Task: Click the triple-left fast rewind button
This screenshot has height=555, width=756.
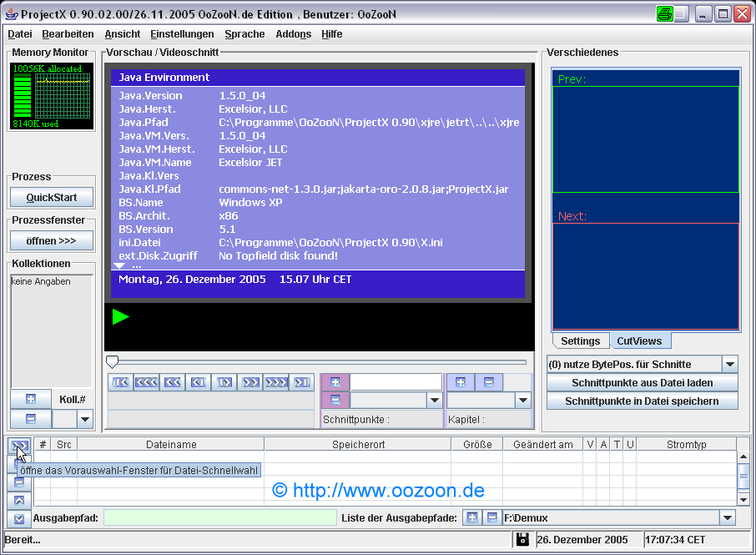Action: 147,382
